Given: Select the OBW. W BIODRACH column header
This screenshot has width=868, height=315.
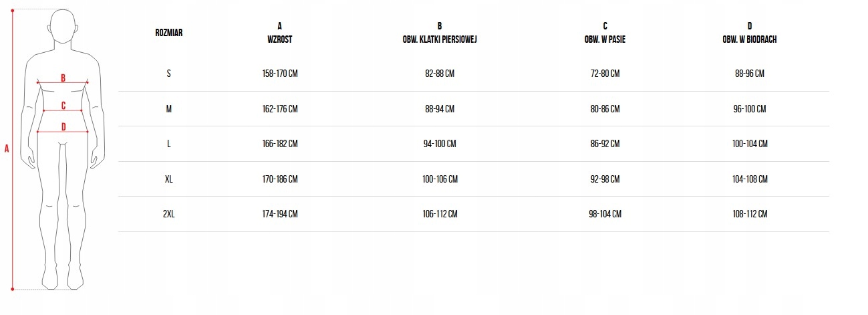Looking at the screenshot, I should click(749, 33).
